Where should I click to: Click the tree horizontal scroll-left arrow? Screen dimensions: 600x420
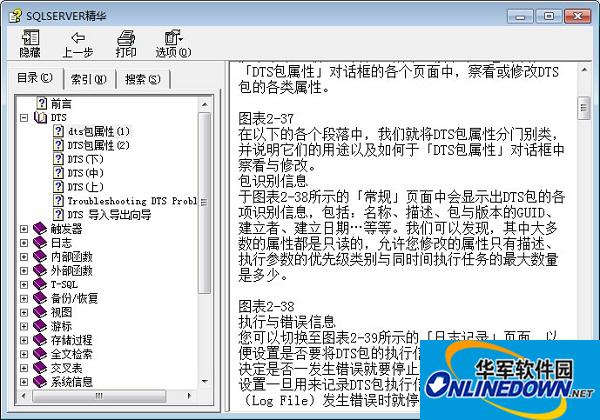(x=24, y=396)
